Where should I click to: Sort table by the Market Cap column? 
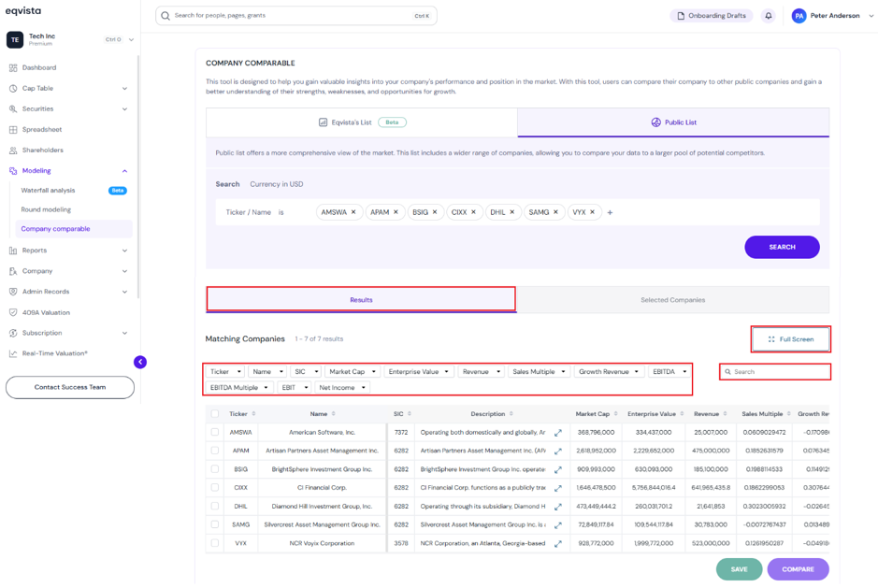615,414
